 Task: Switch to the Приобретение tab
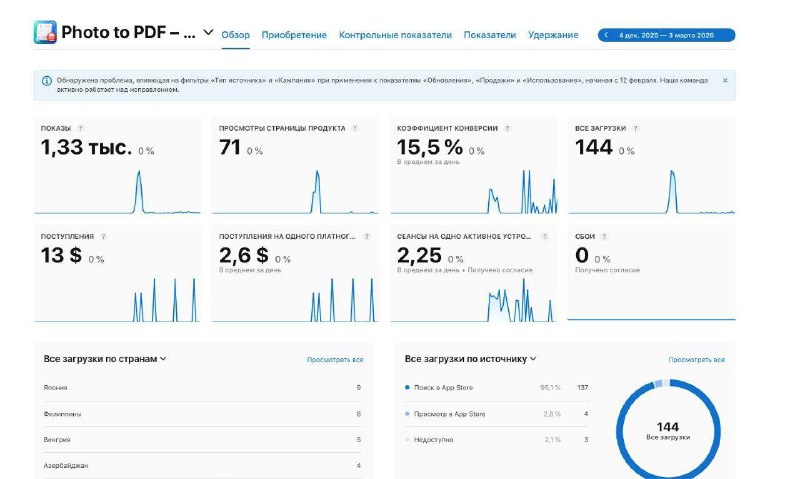(x=294, y=35)
